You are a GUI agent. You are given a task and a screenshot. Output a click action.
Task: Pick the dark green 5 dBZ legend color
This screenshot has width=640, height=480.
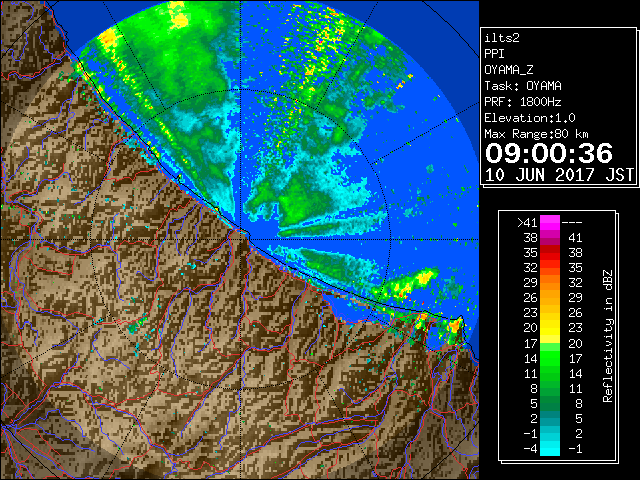pyautogui.click(x=550, y=403)
